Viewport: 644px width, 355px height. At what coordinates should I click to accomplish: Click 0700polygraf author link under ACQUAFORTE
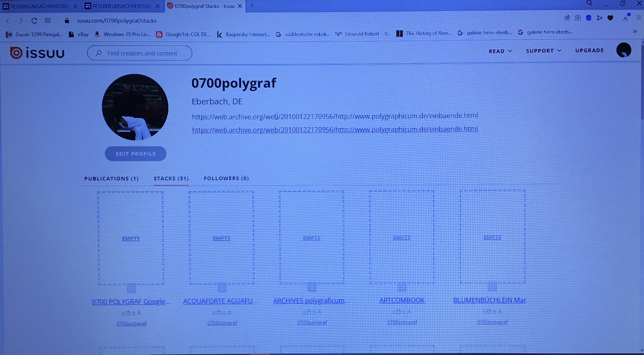click(x=222, y=323)
